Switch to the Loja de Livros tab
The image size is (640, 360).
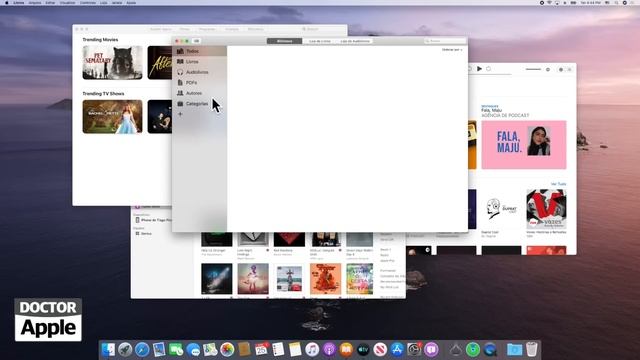320,41
